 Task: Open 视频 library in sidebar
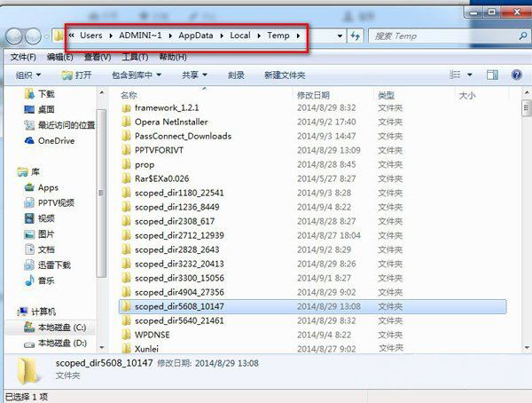[39, 218]
